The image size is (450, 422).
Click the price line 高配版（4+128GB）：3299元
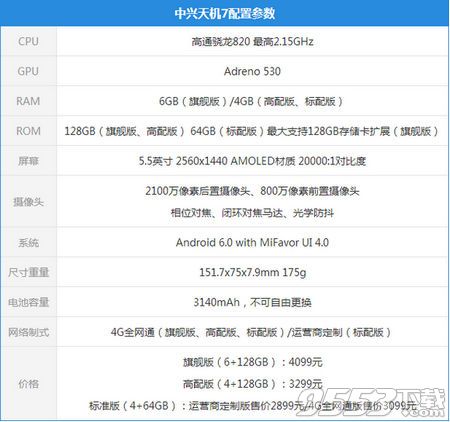(252, 384)
